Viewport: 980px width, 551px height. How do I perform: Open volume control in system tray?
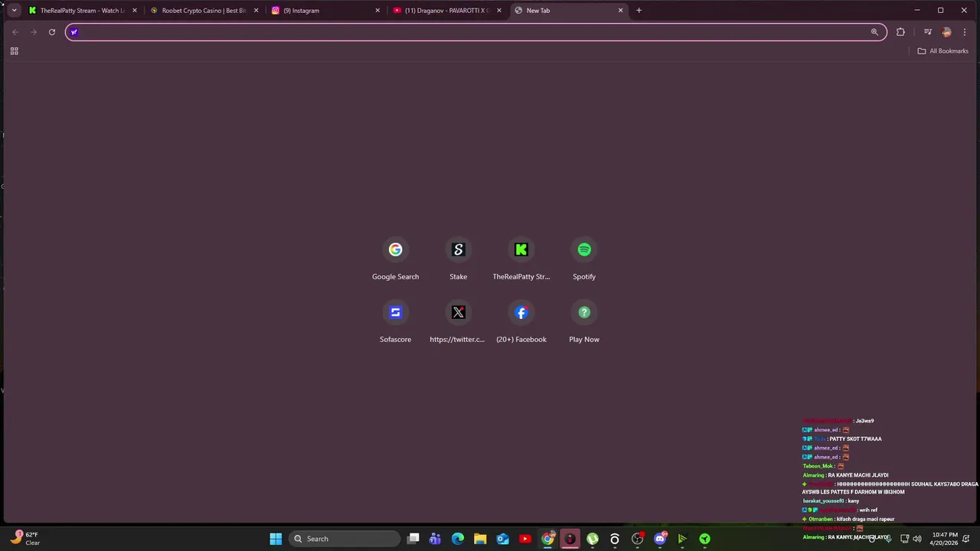point(917,539)
